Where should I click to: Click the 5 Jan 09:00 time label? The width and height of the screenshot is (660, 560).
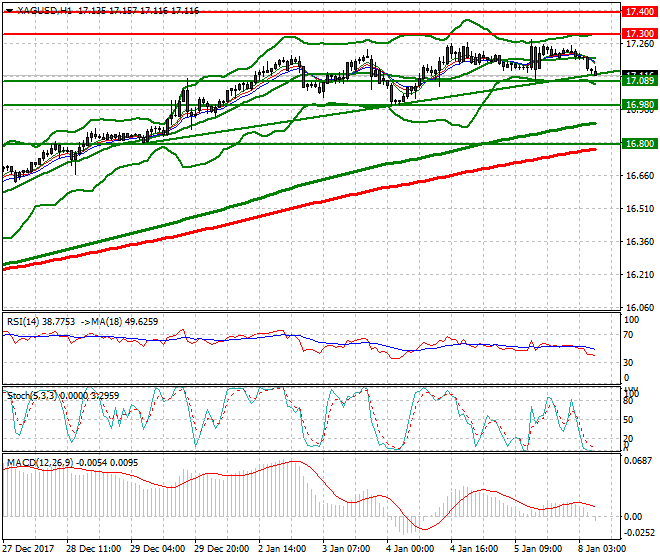(x=538, y=549)
